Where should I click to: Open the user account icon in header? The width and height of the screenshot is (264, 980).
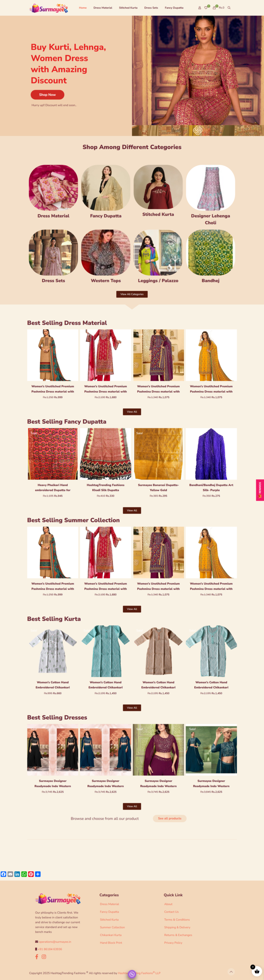(199, 8)
